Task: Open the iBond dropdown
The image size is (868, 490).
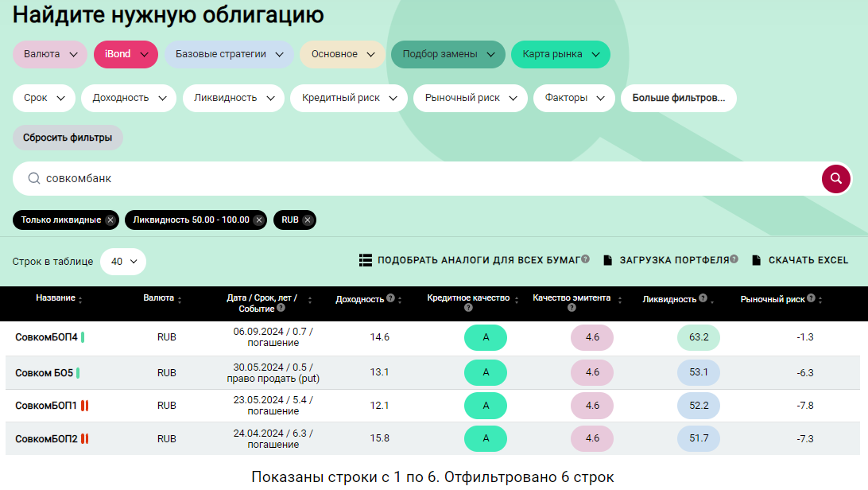Action: pyautogui.click(x=126, y=54)
